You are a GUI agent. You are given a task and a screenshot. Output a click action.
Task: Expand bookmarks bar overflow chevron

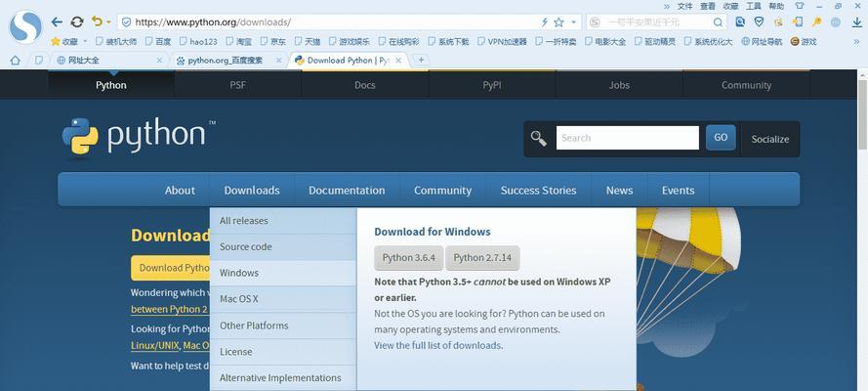(857, 41)
